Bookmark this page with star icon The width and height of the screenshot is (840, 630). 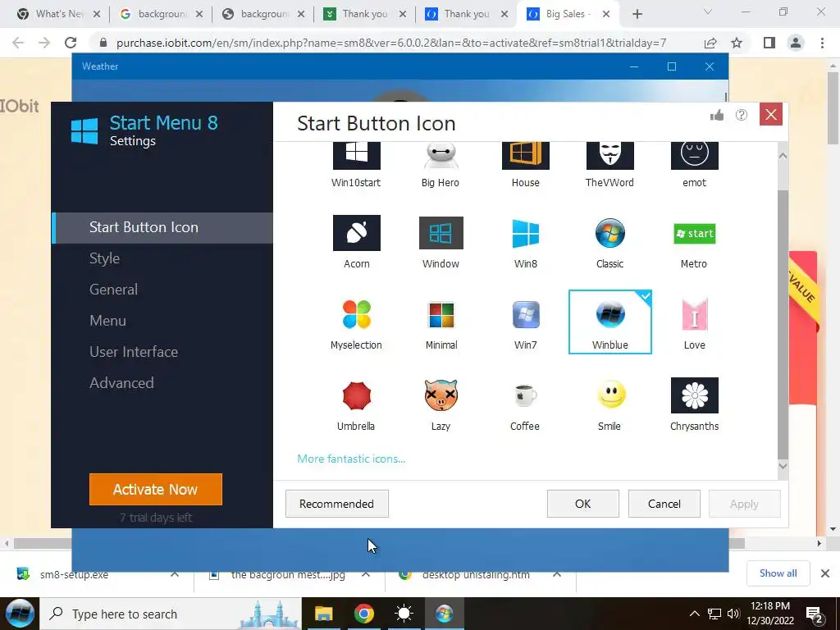coord(737,43)
